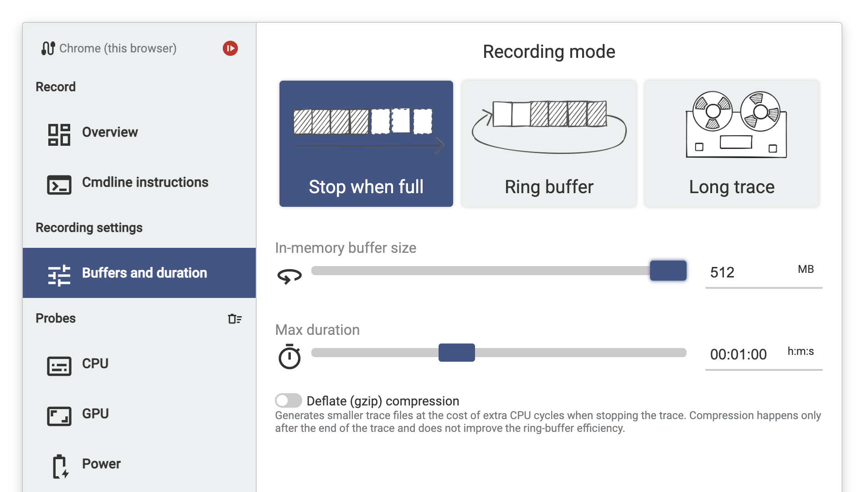This screenshot has height=492, width=868.
Task: Go to the Power probe settings
Action: [x=101, y=464]
